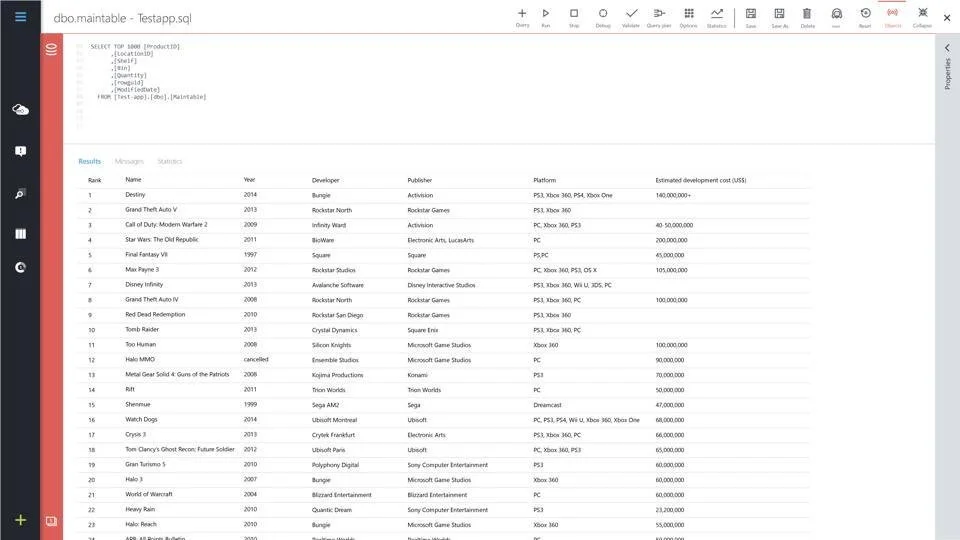960x540 pixels.
Task: Select the Trion Worlds publisher cell
Action: click(x=424, y=390)
